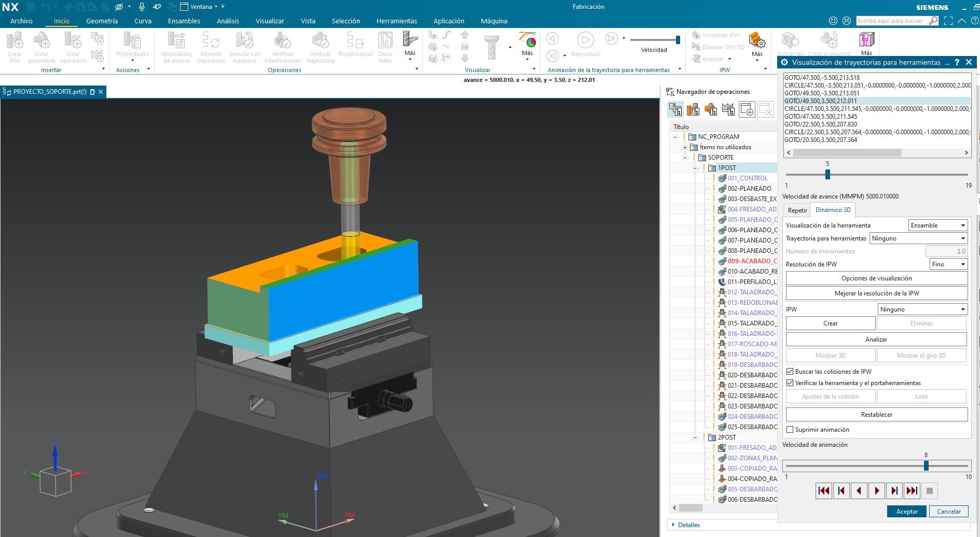Click the Cancelar button

948,512
